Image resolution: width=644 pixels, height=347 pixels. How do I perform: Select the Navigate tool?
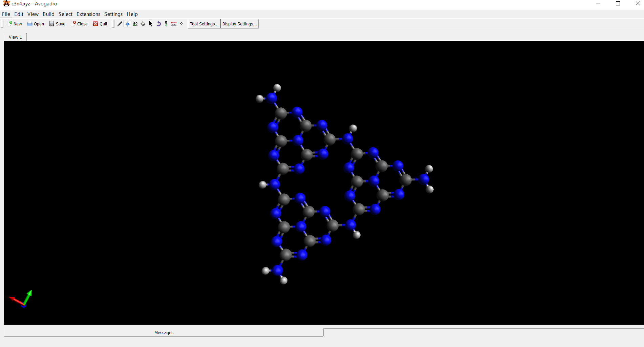(128, 24)
